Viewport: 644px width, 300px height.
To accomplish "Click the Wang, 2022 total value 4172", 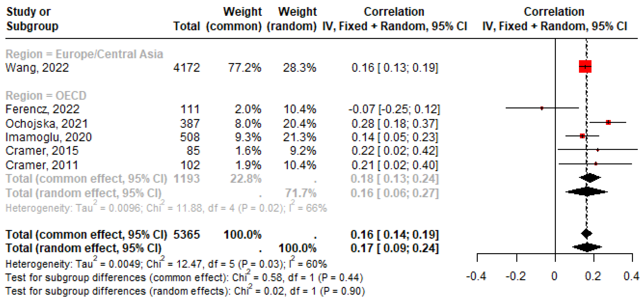I will (x=187, y=68).
